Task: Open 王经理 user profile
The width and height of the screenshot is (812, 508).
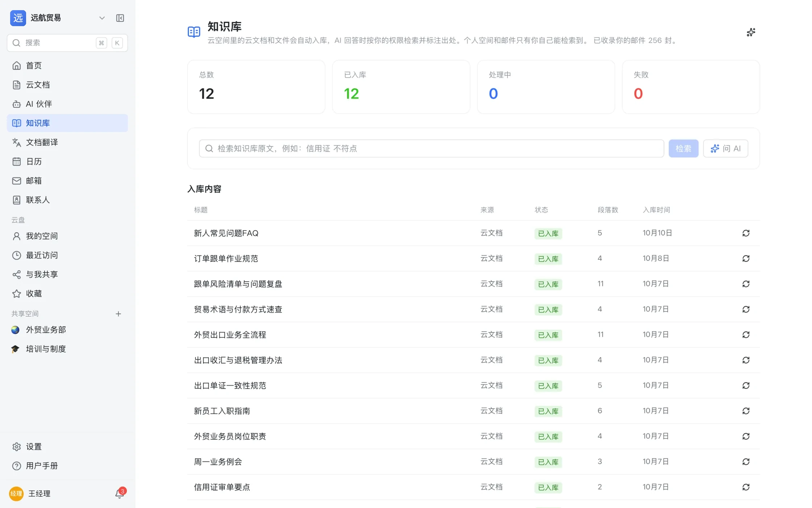Action: point(30,493)
